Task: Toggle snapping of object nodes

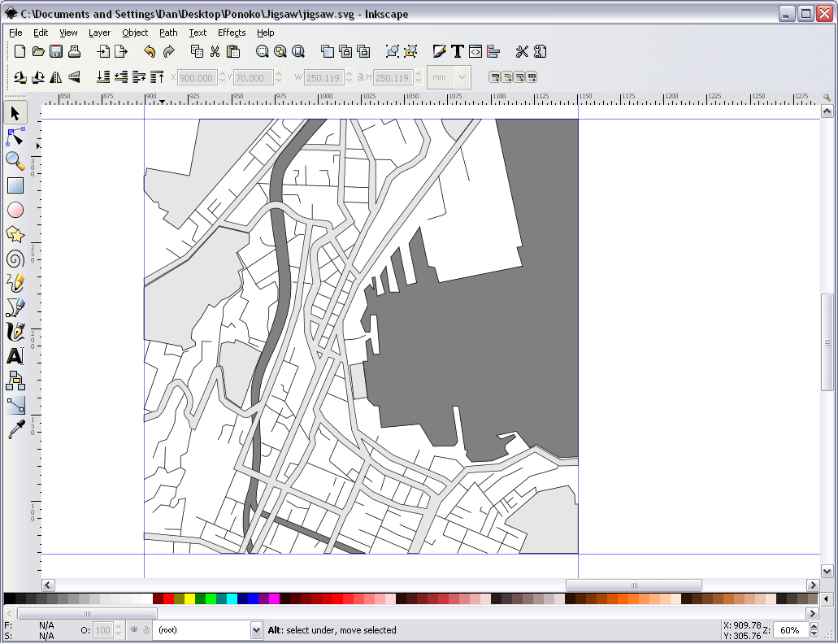Action: pyautogui.click(x=506, y=76)
